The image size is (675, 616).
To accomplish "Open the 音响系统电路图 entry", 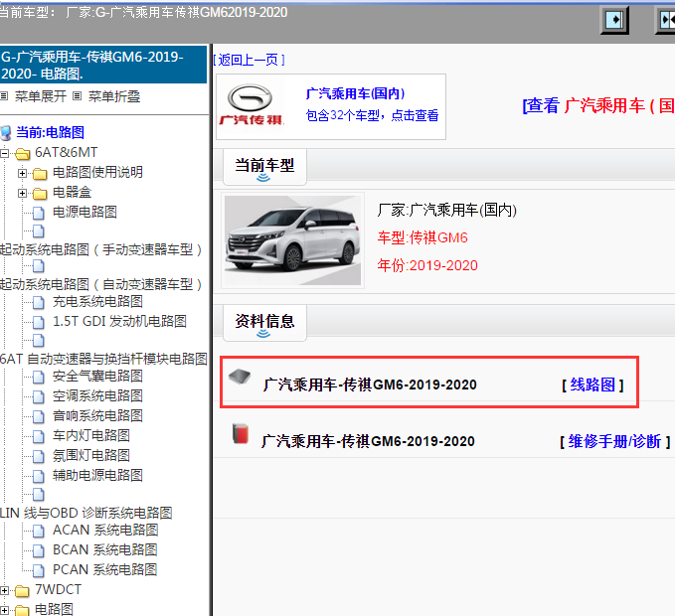I will coord(97,415).
